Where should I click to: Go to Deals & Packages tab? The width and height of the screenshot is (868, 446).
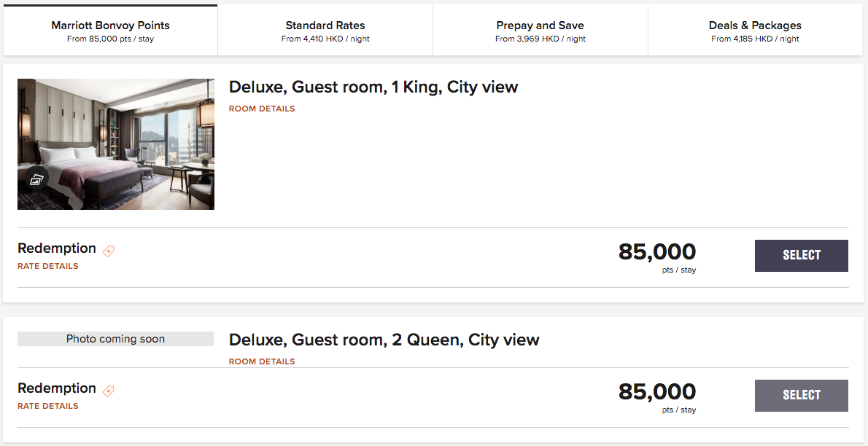(755, 31)
